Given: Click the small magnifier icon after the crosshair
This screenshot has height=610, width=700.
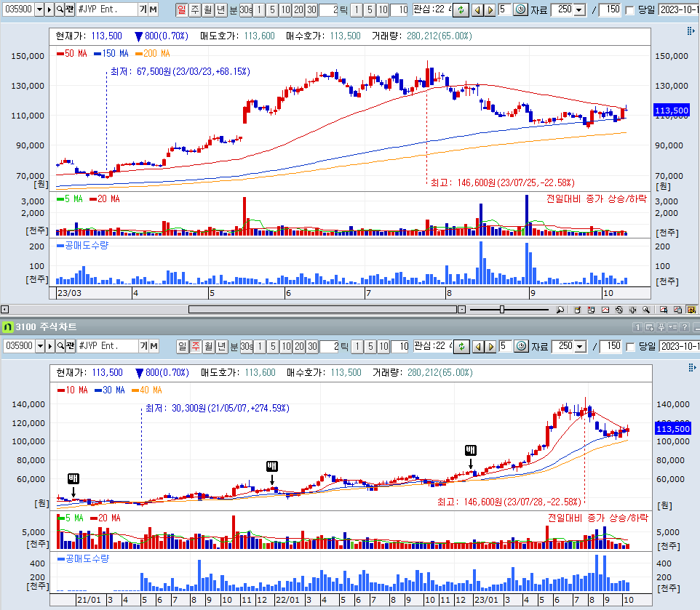Looking at the screenshot, I should click(x=646, y=310).
